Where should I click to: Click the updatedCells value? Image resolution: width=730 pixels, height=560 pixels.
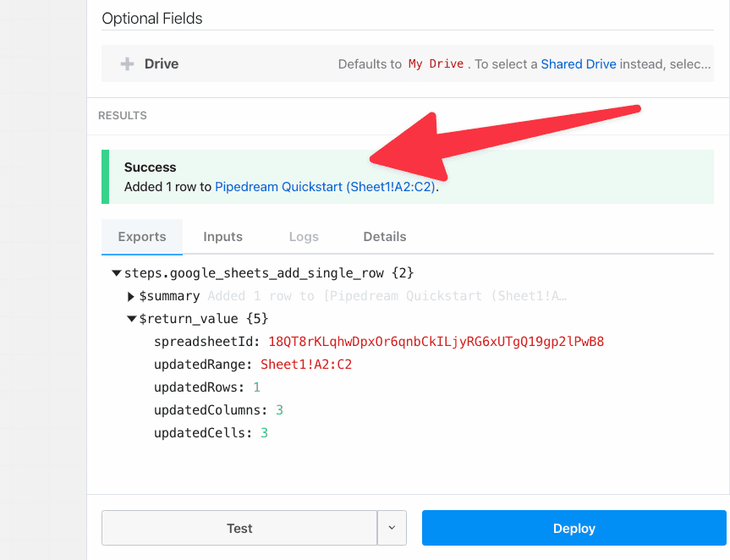tap(264, 433)
